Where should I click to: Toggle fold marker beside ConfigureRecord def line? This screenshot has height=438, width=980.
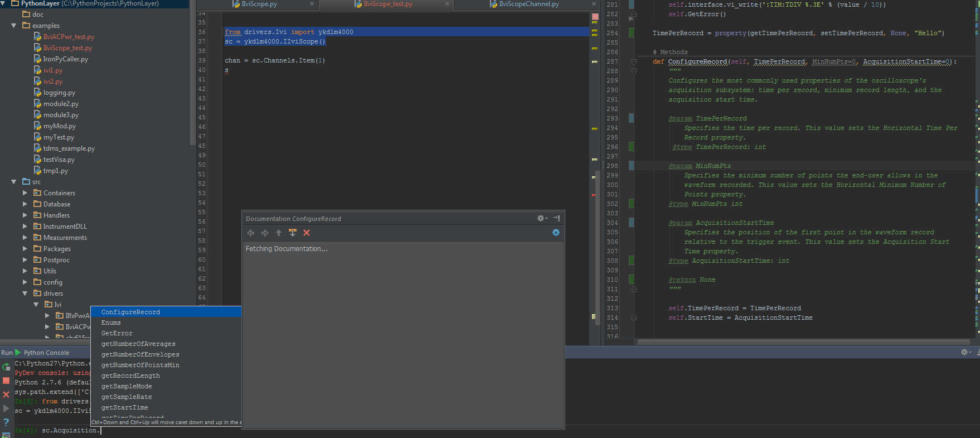point(634,62)
